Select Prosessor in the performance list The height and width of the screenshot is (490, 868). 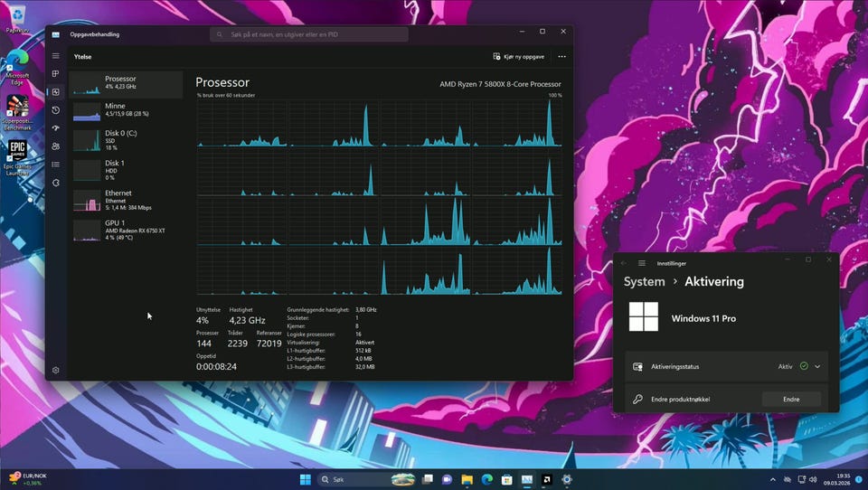pyautogui.click(x=127, y=84)
